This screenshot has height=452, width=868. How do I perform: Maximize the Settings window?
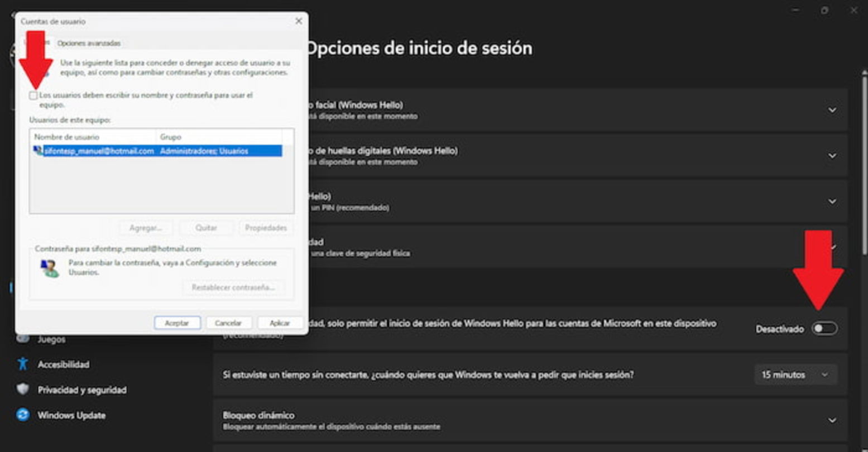824,11
